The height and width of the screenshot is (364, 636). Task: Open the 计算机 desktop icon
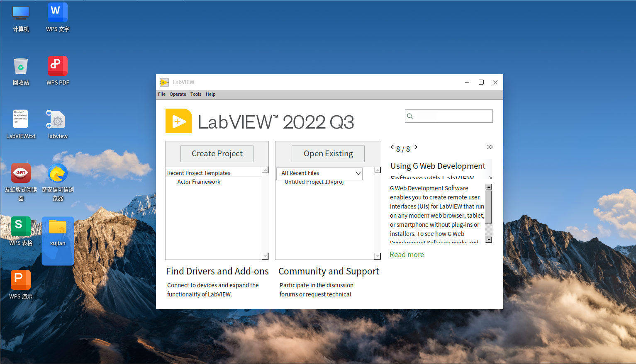click(21, 19)
